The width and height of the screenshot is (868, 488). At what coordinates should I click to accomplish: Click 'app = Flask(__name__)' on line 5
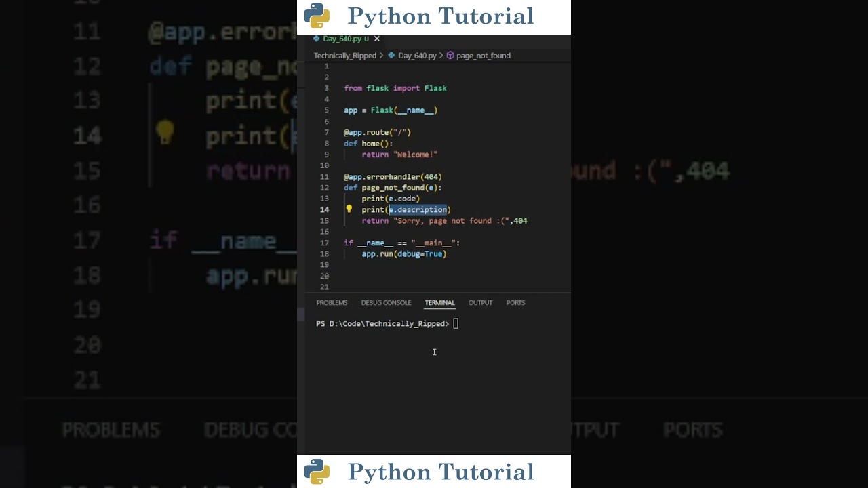[391, 110]
